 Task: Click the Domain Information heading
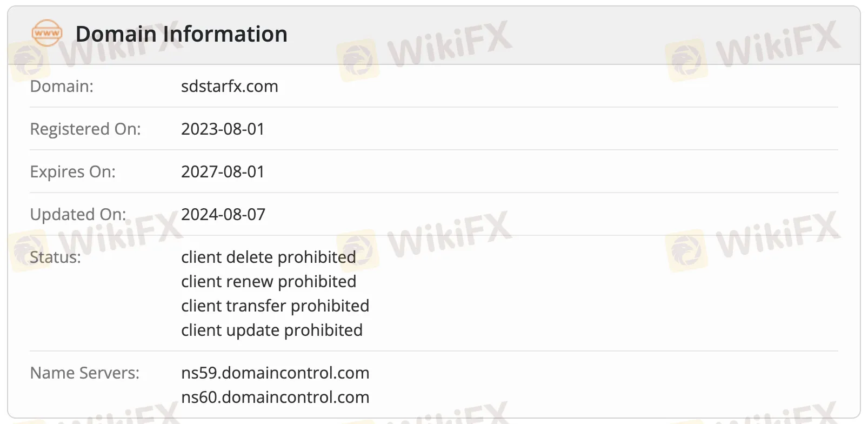coord(181,34)
